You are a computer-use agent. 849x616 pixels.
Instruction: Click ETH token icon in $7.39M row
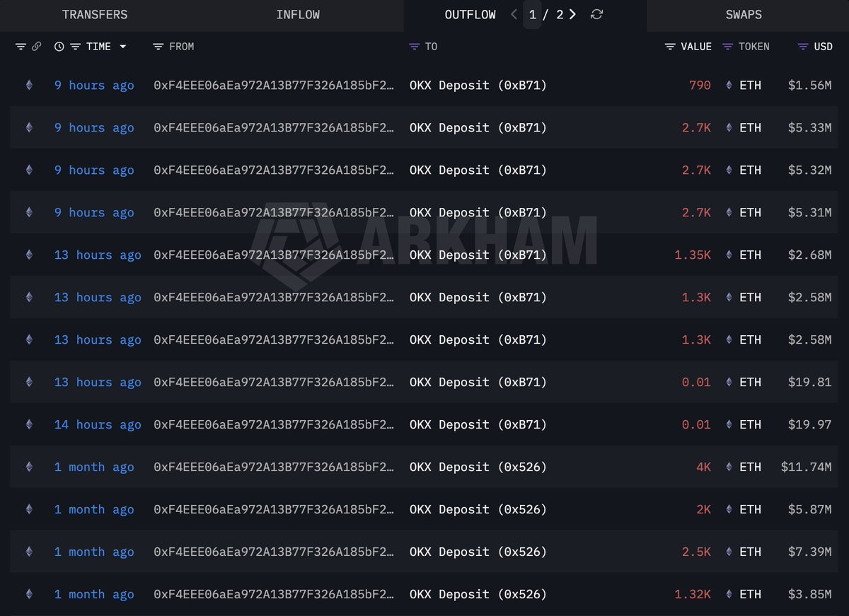[x=729, y=552]
